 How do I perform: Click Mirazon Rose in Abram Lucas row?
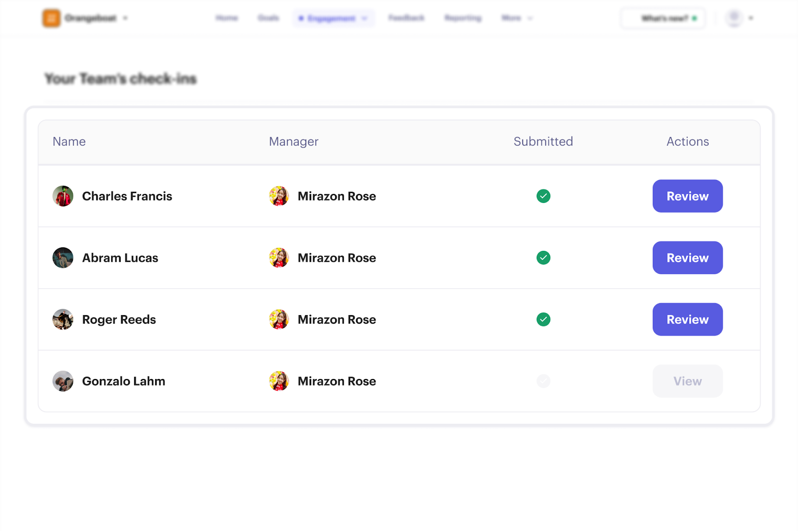[337, 258]
